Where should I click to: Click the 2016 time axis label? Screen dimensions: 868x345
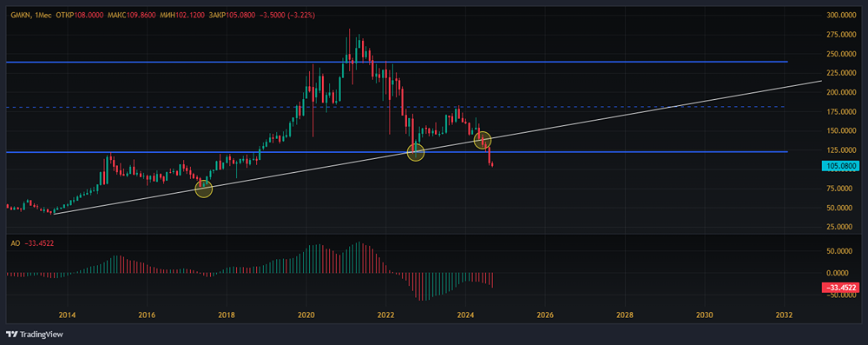tap(147, 315)
